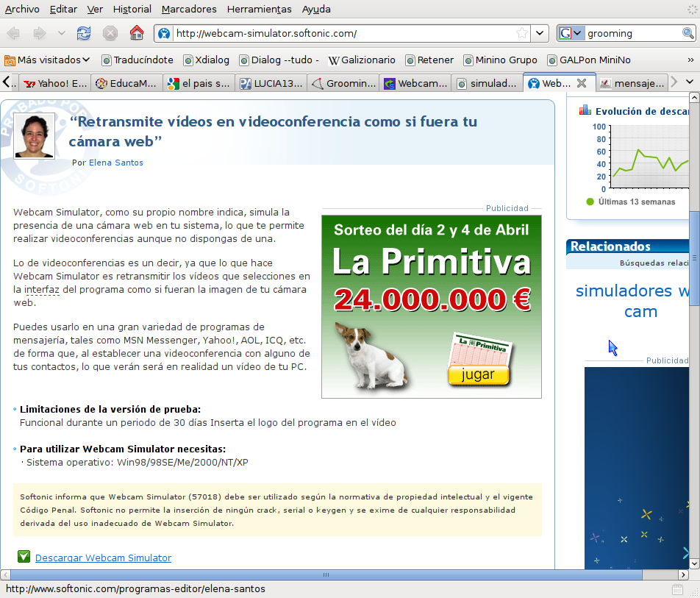Open the Historial menu
Image resolution: width=700 pixels, height=598 pixels.
tap(132, 9)
